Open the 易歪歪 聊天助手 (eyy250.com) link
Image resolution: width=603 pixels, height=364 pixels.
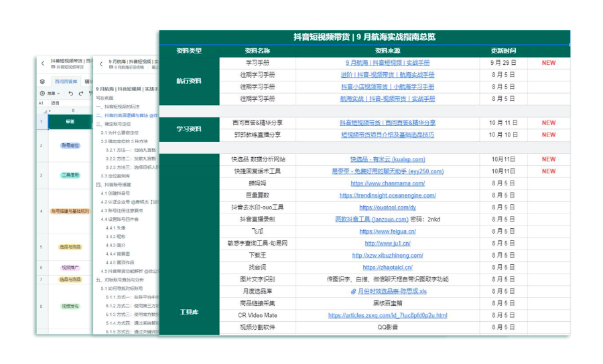pos(388,171)
